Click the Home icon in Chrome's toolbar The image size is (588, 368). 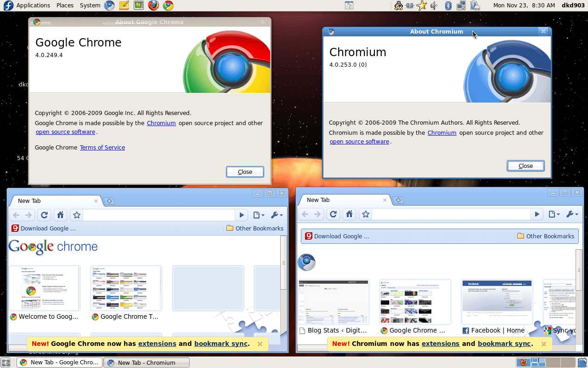coord(60,215)
